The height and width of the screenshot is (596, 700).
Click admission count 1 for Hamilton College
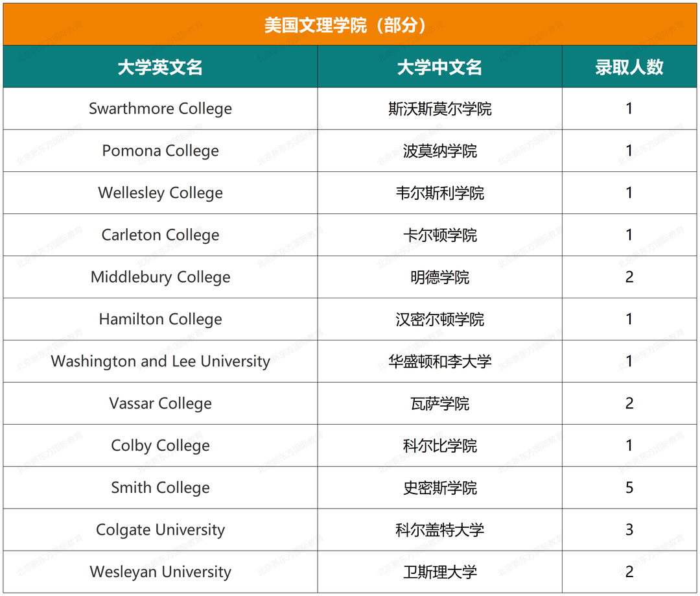pos(629,319)
